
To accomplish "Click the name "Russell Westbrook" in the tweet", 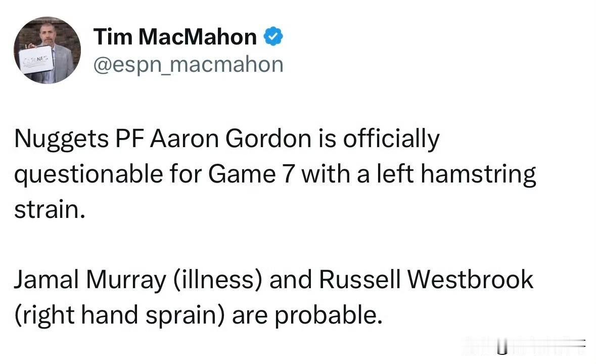I will [x=426, y=280].
